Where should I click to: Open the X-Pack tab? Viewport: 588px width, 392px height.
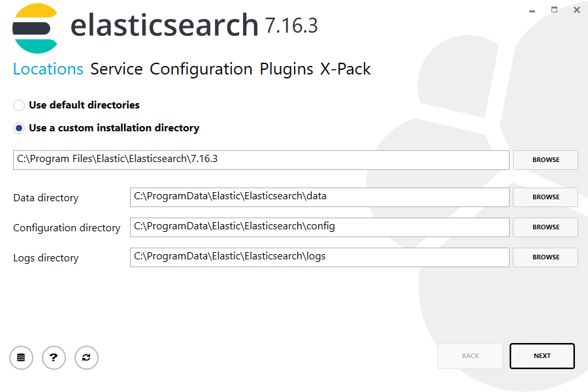pos(346,69)
